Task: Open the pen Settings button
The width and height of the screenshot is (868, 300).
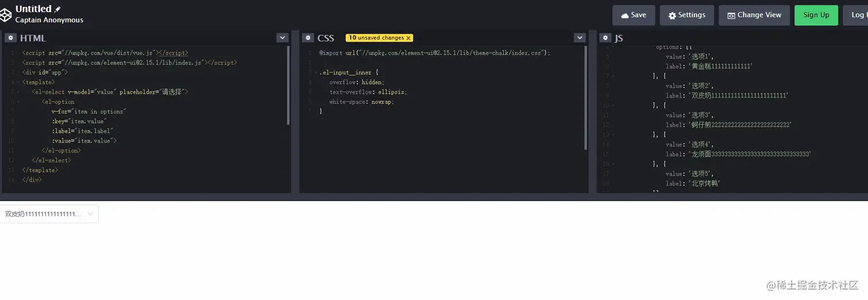Action: 687,16
